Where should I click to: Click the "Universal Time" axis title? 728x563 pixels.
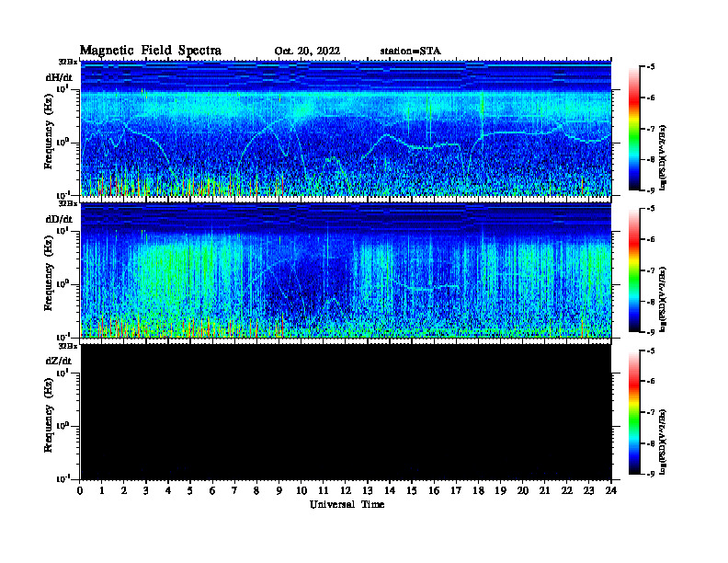tap(347, 504)
